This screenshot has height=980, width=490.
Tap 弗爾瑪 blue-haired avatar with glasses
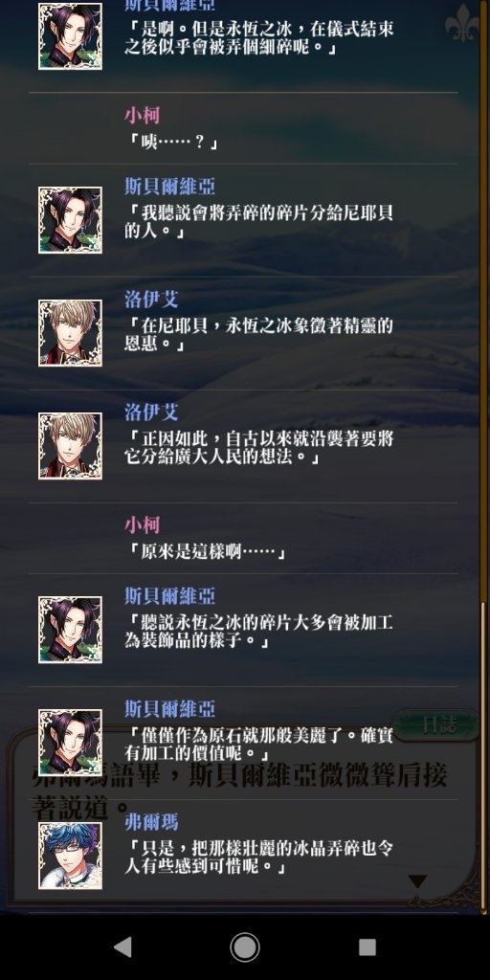pyautogui.click(x=70, y=855)
